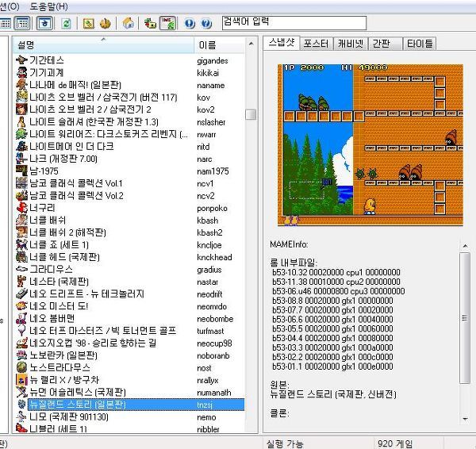
Task: Toggle the IMG screenshot panel icon
Action: pyautogui.click(x=167, y=24)
